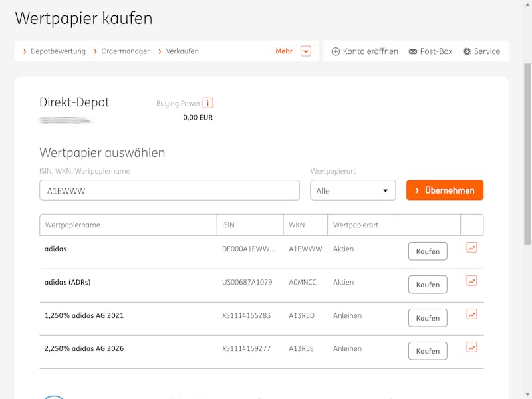Screen dimensions: 532x399
Task: Click the 0,00 EUR buying power value
Action: (x=198, y=118)
